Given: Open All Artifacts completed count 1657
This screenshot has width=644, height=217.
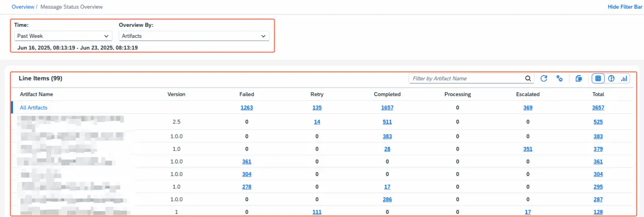Looking at the screenshot, I should click(x=387, y=108).
